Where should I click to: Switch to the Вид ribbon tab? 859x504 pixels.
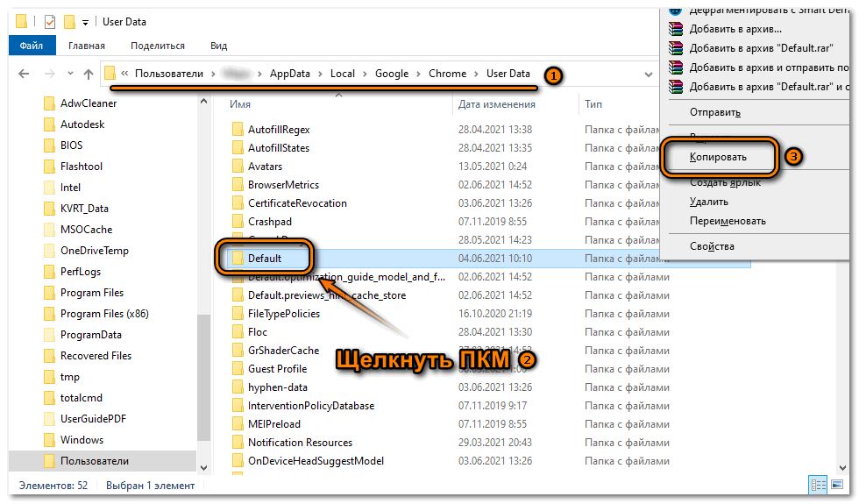click(x=218, y=46)
